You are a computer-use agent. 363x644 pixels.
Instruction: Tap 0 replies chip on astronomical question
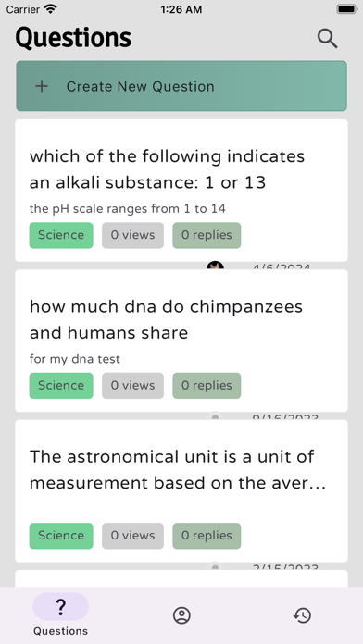[207, 536]
